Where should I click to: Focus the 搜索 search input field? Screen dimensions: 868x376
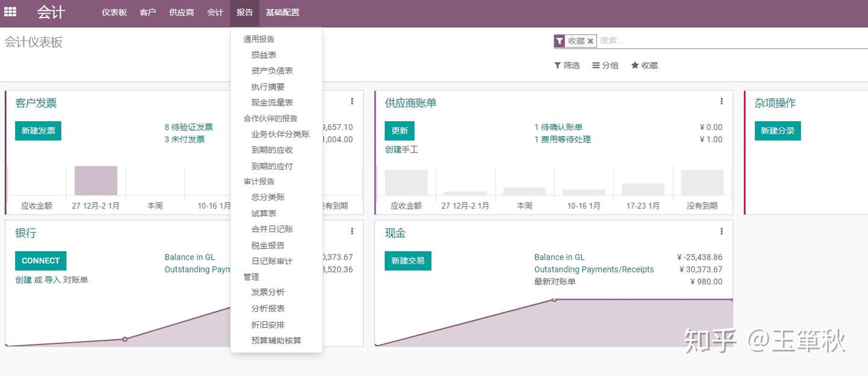coord(723,41)
